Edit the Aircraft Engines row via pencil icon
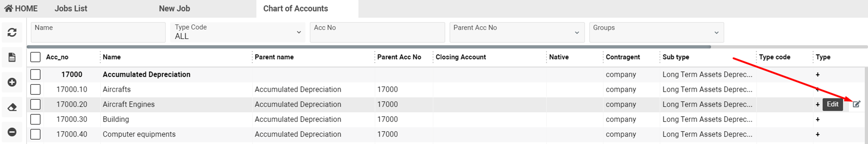 tap(856, 104)
